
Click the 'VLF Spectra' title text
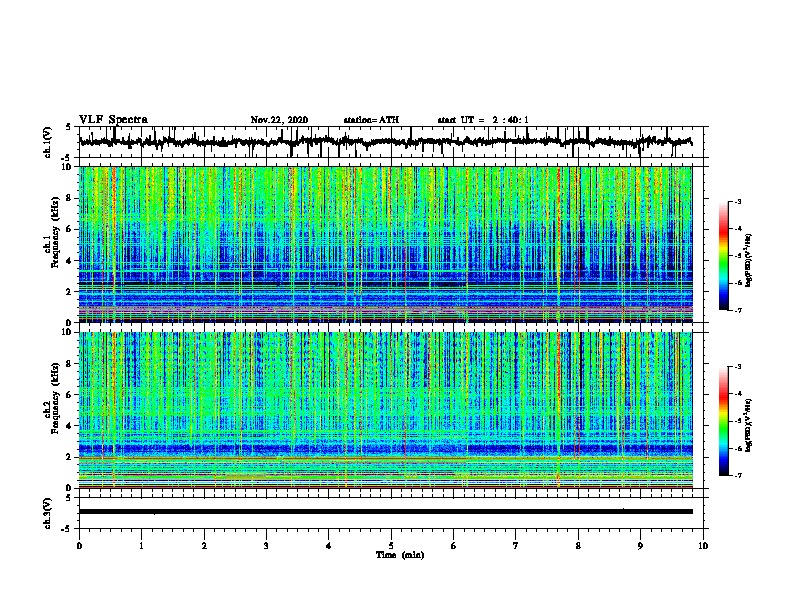[113, 120]
